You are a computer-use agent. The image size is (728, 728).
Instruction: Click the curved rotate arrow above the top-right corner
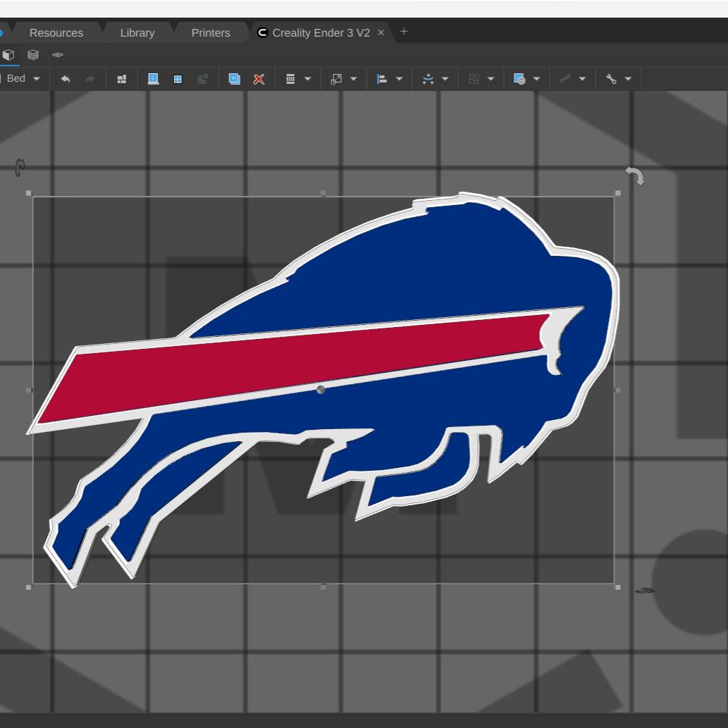coord(635,175)
